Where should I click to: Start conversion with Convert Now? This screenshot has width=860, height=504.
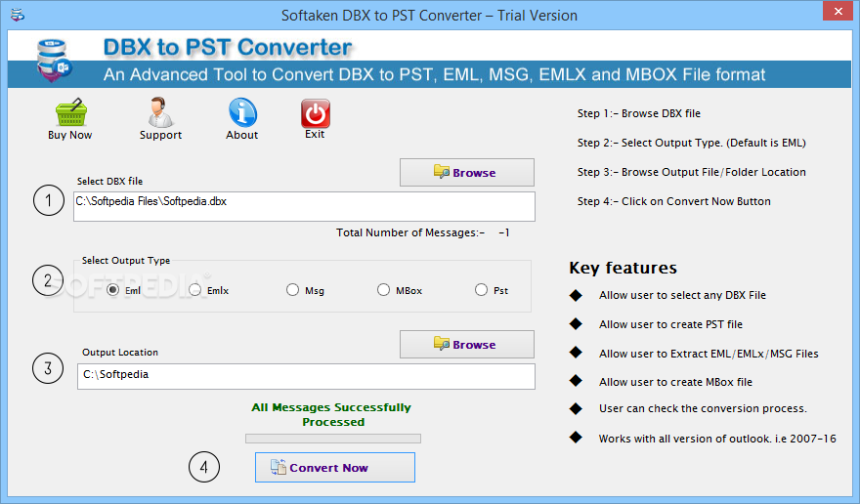pos(335,467)
